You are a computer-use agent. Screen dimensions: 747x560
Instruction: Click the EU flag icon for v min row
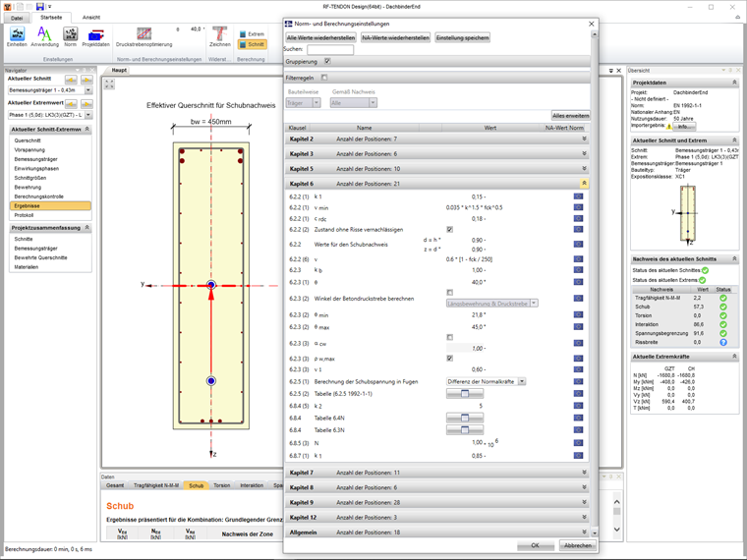(578, 207)
